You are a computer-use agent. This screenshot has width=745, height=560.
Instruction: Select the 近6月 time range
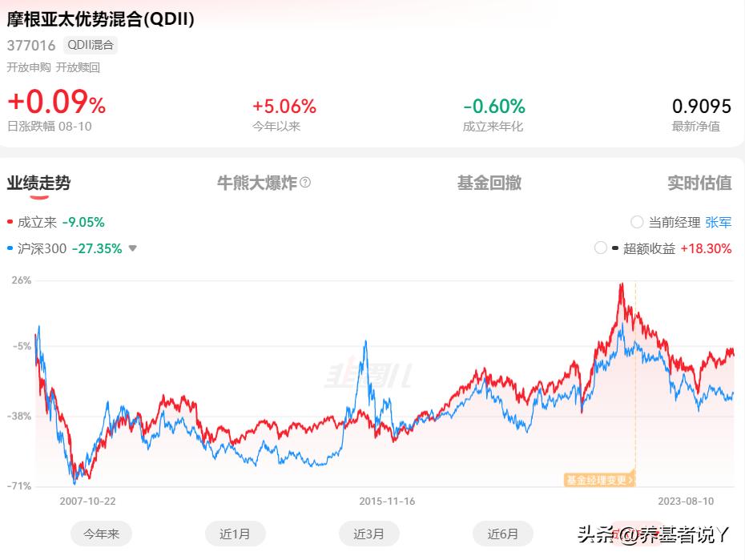click(503, 533)
